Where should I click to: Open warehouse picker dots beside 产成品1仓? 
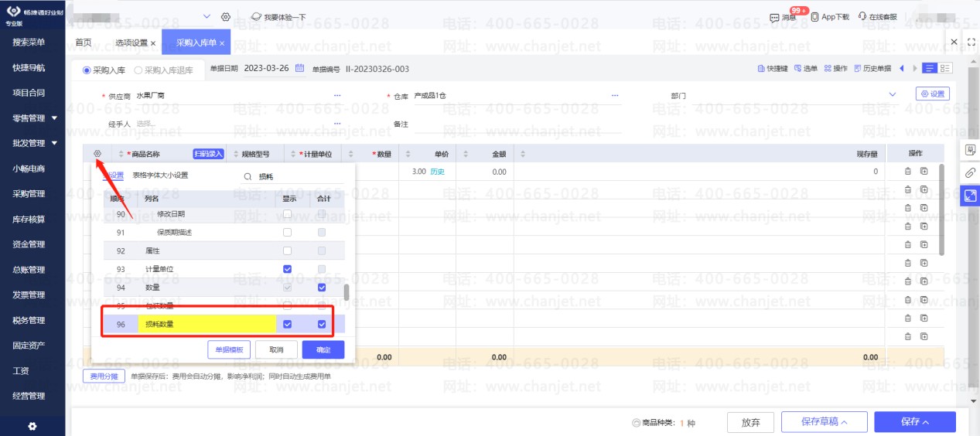[615, 96]
